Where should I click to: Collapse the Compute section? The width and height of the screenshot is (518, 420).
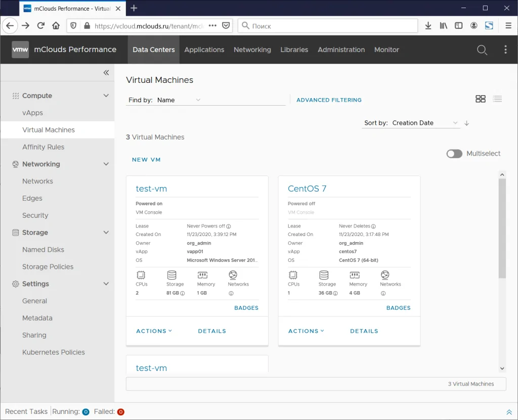tap(106, 96)
